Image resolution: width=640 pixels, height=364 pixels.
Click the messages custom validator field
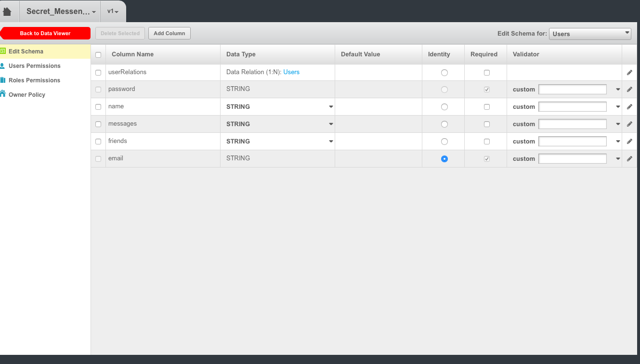coord(573,124)
